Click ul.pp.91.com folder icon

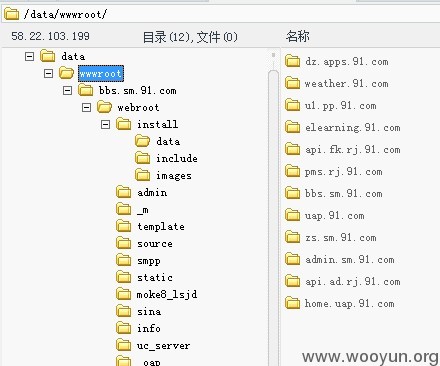tap(293, 105)
